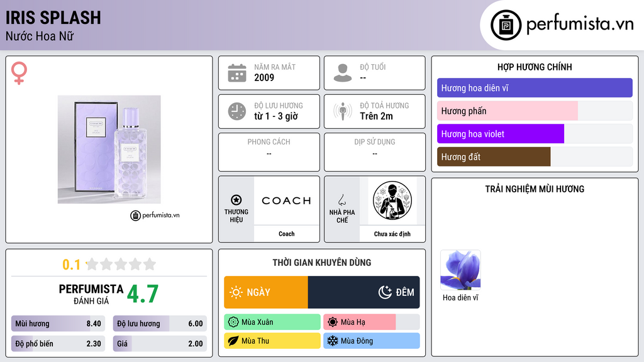The height and width of the screenshot is (362, 644).
Task: Click the Mùi hương 8.40 score bar
Action: point(58,324)
